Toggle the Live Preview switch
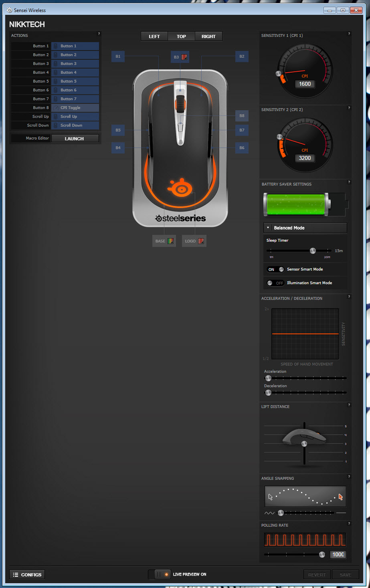The image size is (370, 588). tap(160, 574)
